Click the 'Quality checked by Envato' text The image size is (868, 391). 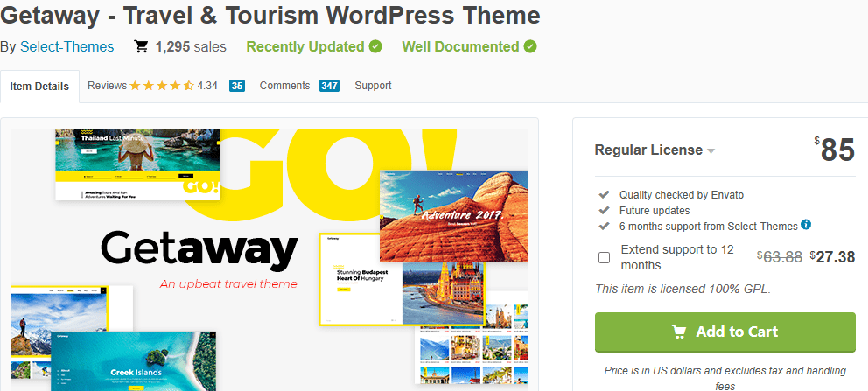click(682, 195)
